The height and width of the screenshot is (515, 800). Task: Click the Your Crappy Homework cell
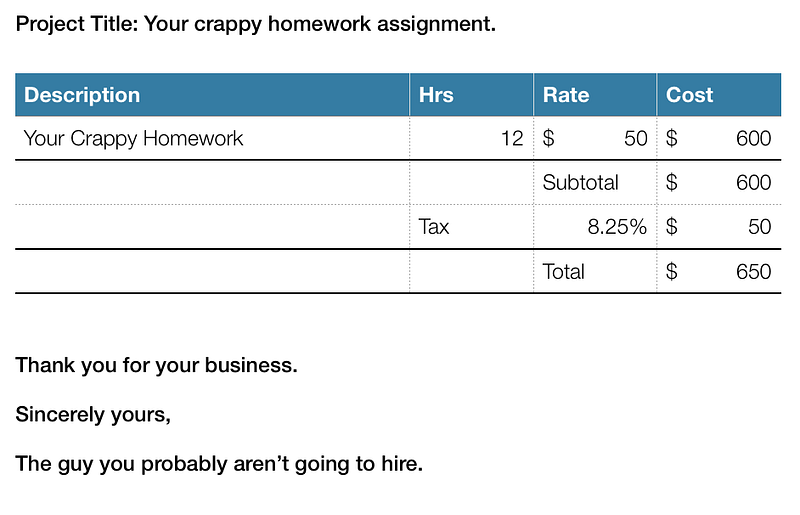coord(212,138)
